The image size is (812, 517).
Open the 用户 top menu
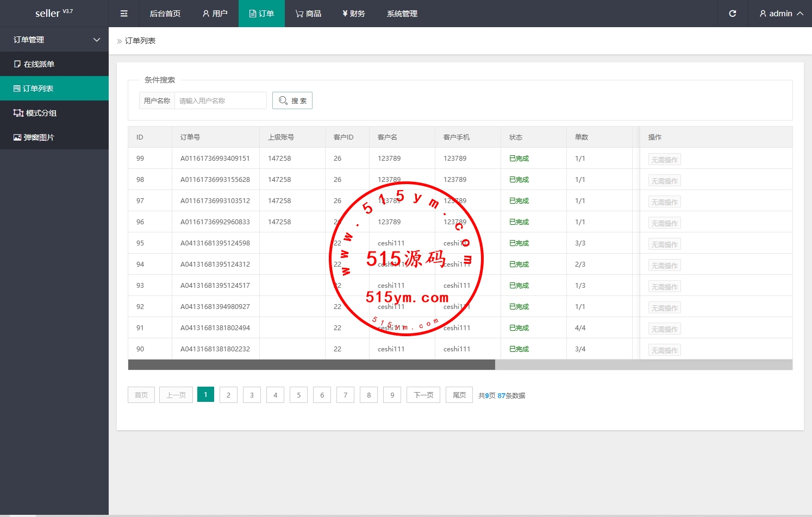(x=215, y=14)
